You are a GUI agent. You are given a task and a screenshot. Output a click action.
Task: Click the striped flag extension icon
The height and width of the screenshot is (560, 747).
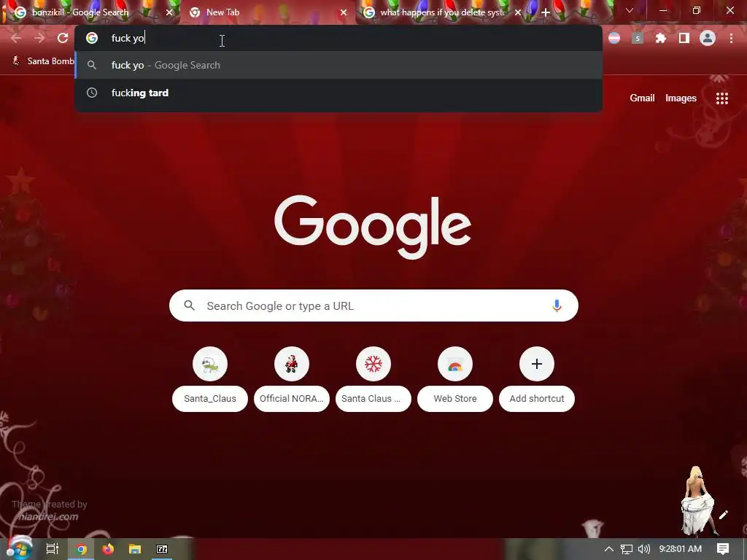tap(614, 38)
